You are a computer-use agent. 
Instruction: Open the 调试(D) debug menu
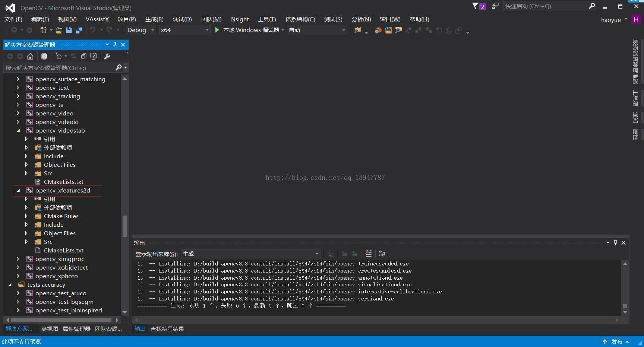[x=182, y=19]
